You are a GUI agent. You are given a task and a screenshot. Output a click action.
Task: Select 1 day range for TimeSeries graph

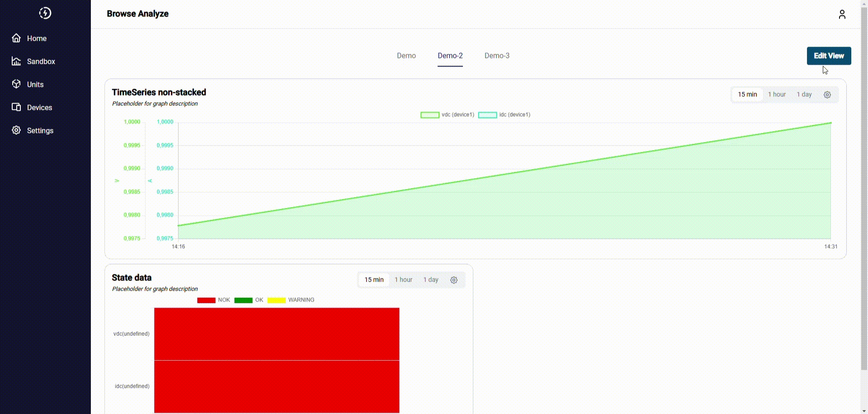click(804, 94)
